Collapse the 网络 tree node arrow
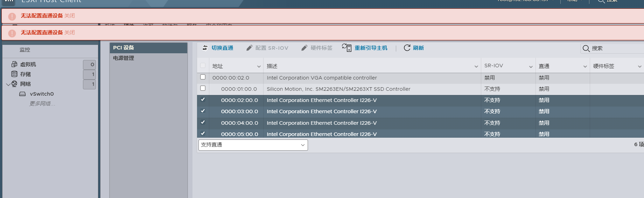 click(x=8, y=84)
